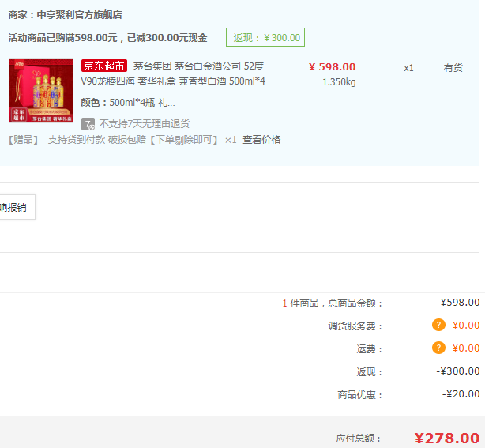Click 查看价格 link for the gift
Viewport: 485px width, 448px height.
point(261,140)
